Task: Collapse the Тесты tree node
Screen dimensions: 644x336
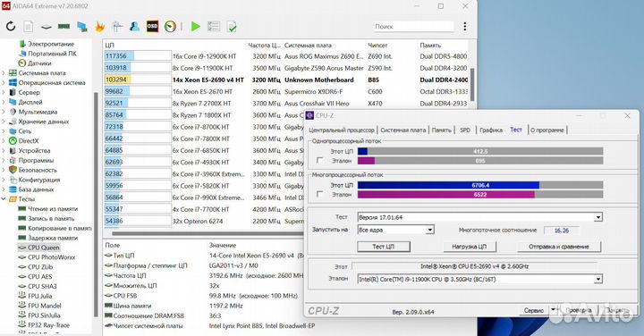Action: coord(4,199)
